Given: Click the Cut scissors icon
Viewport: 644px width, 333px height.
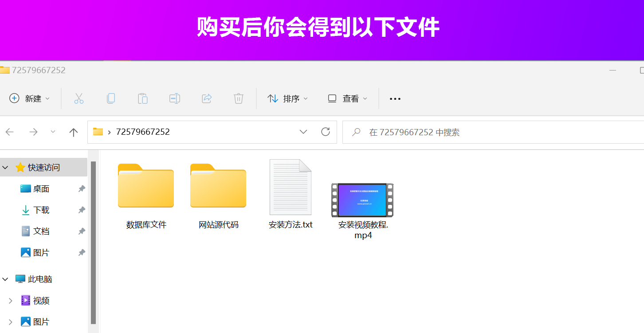Looking at the screenshot, I should [79, 98].
